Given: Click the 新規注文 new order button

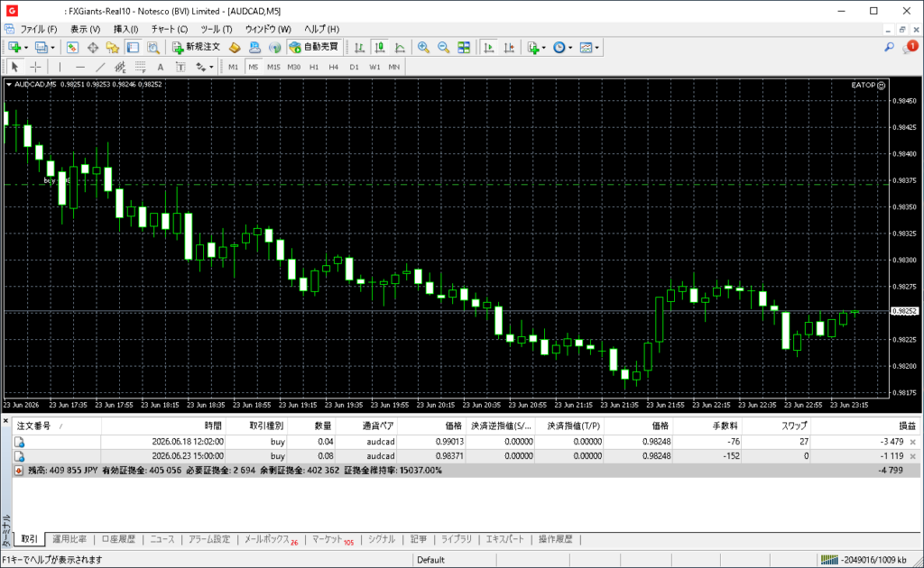Looking at the screenshot, I should [x=196, y=47].
